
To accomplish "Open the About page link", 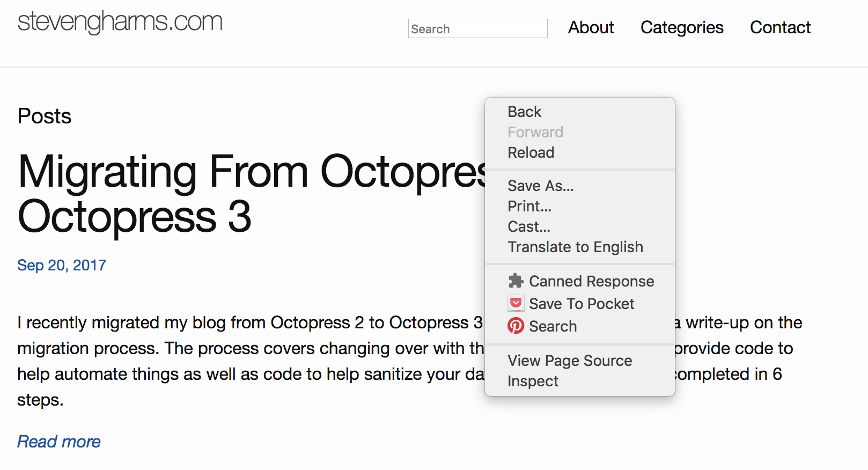I will click(x=591, y=27).
